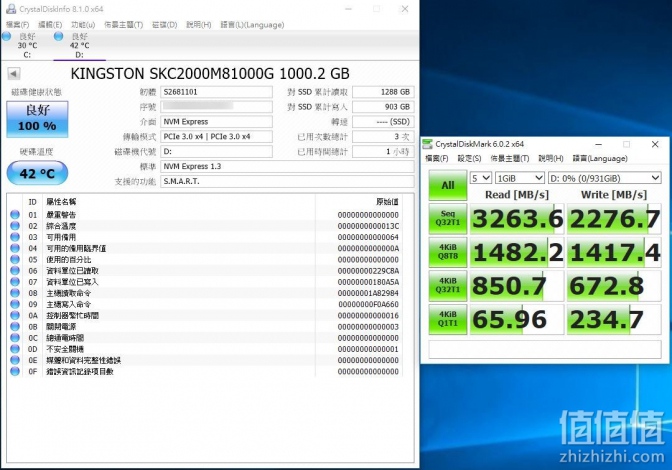672x470 pixels.
Task: Click status orb for attribute ID 06
Action: 15,270
